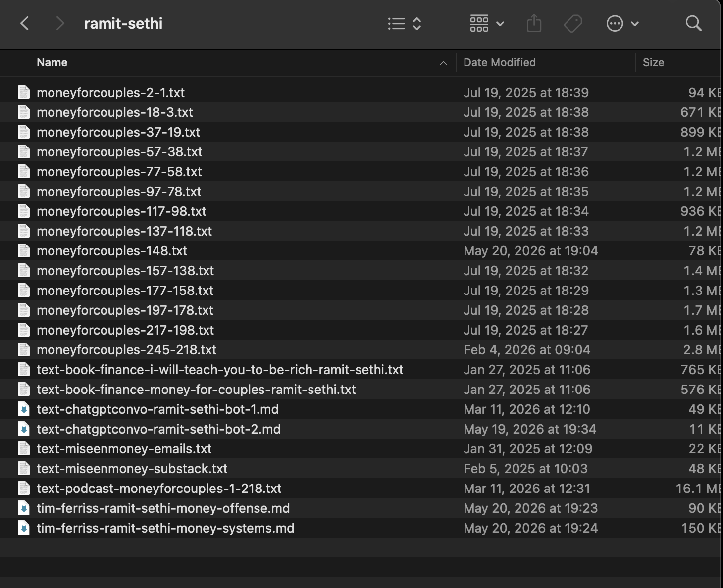723x588 pixels.
Task: Click the moneyforcouples-37-19.txt file icon
Action: [24, 132]
